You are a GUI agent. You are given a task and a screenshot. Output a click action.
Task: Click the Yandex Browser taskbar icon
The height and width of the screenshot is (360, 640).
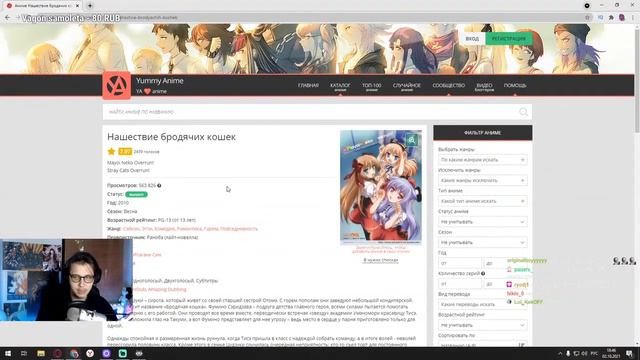tap(90, 353)
